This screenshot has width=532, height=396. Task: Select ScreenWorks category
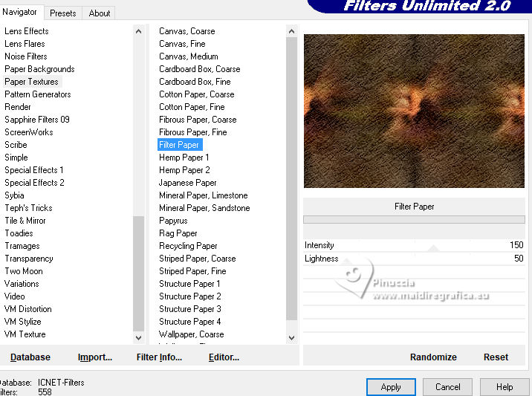pyautogui.click(x=29, y=132)
